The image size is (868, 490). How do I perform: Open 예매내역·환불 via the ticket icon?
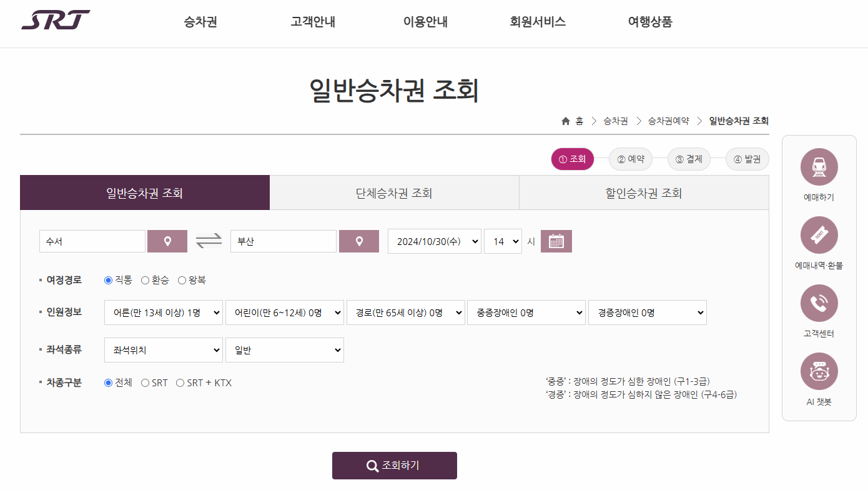click(819, 235)
